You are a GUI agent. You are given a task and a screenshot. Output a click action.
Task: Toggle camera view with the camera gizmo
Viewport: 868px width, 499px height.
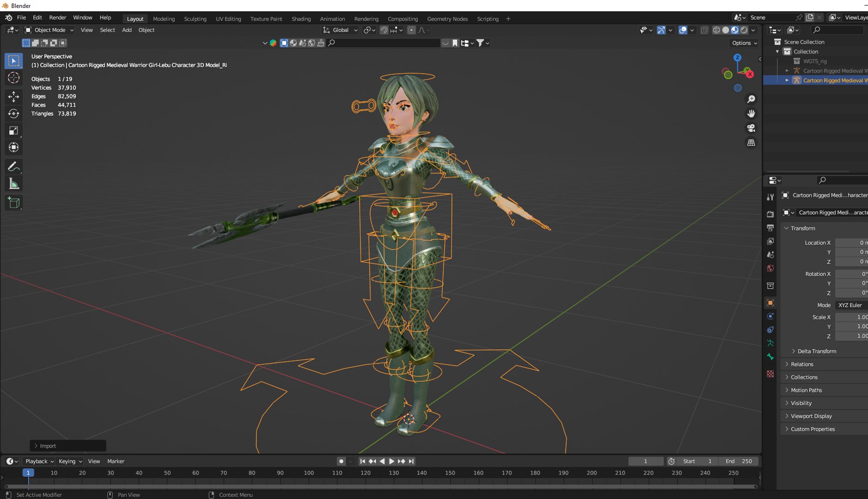pyautogui.click(x=751, y=128)
